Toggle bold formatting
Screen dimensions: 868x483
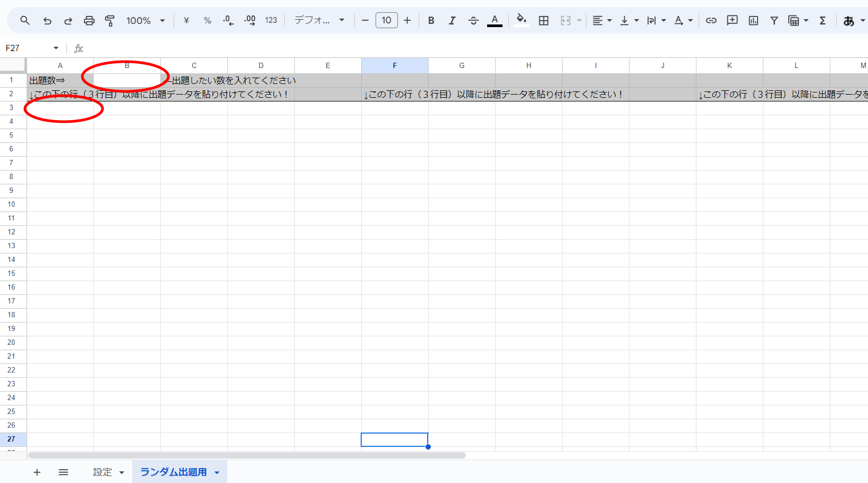[431, 20]
